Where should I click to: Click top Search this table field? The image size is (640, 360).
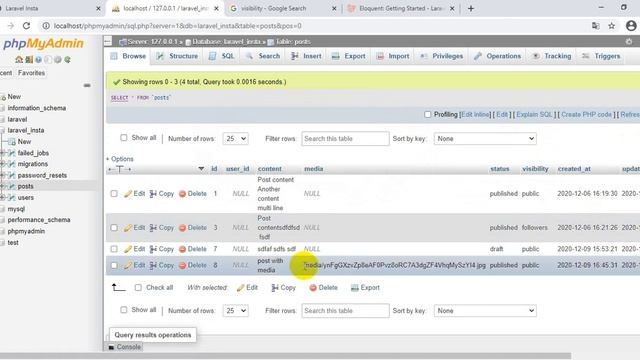coord(345,139)
